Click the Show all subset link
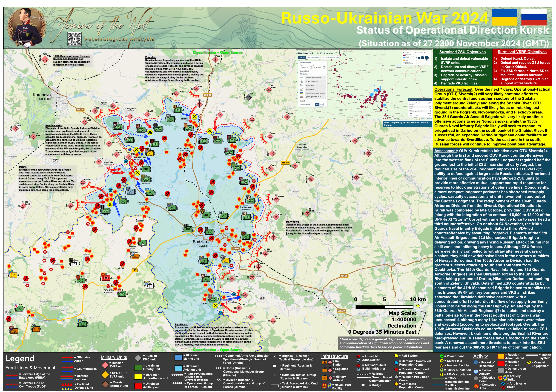Viewport: 556px width, 392px height. pos(302,101)
